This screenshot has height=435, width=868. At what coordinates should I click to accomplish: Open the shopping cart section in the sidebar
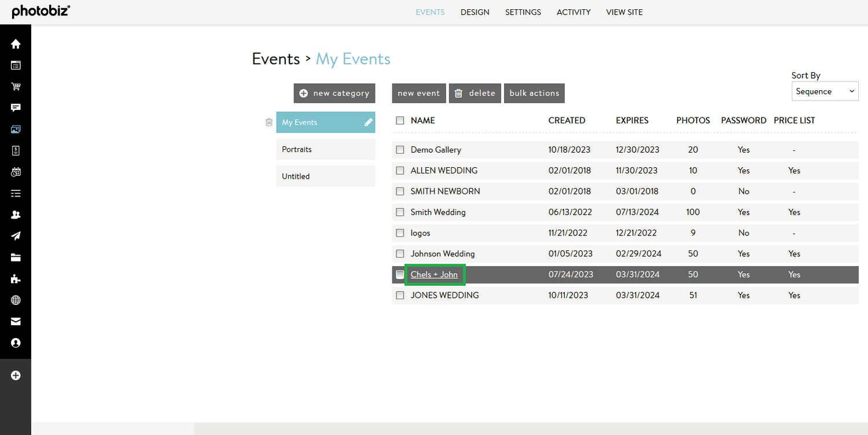16,86
